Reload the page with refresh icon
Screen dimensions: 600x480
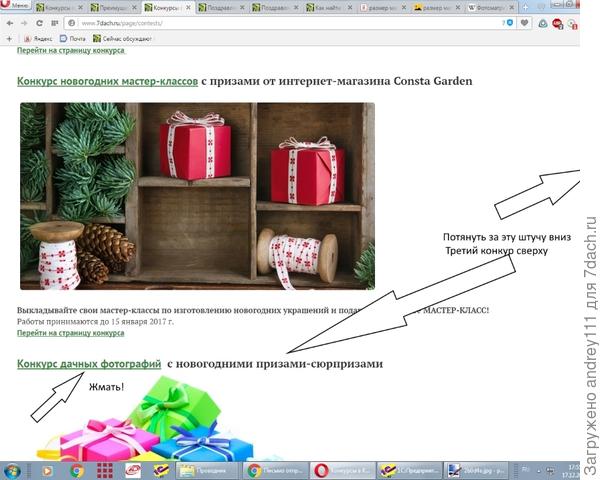[39, 22]
